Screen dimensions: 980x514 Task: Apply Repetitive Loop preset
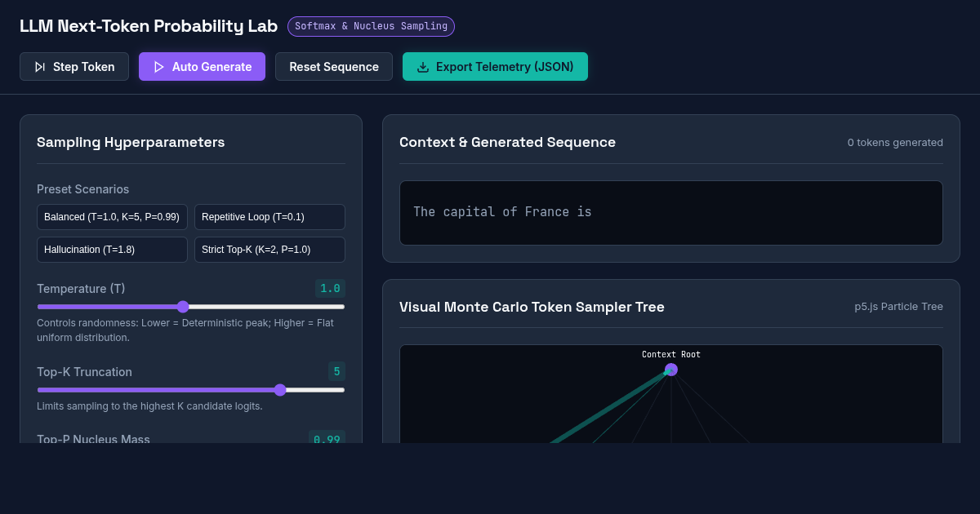(269, 217)
